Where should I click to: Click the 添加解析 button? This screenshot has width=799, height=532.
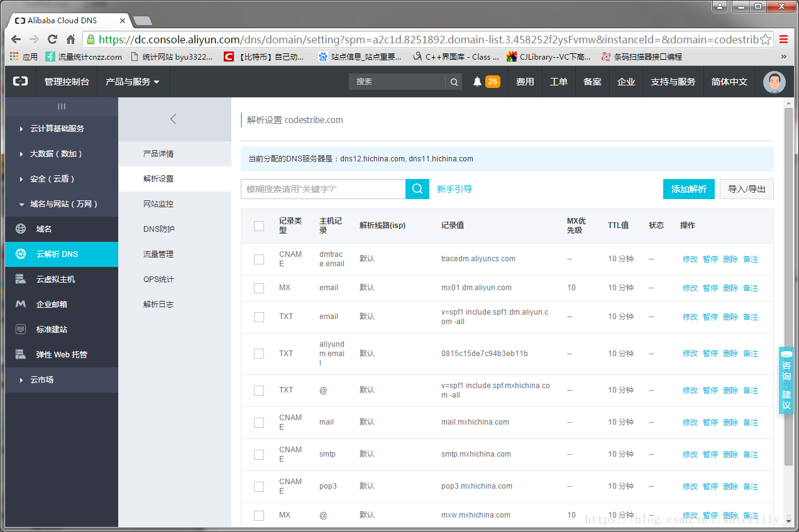tap(688, 189)
